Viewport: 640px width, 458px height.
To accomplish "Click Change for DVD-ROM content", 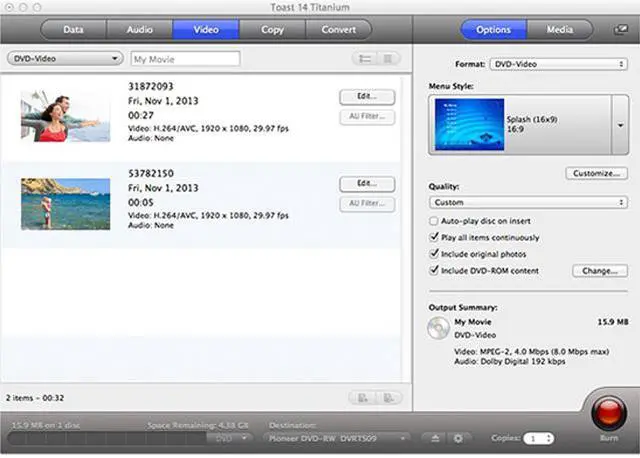I will [x=600, y=271].
